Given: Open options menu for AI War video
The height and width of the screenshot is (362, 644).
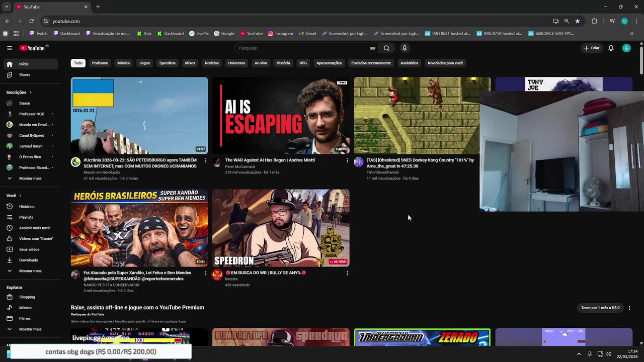Looking at the screenshot, I should pos(347,160).
